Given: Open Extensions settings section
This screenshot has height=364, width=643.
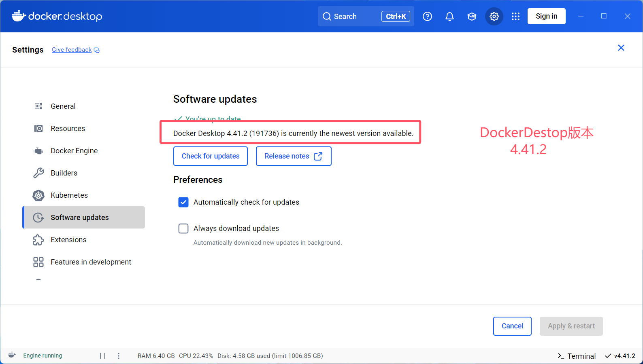Looking at the screenshot, I should 84,240.
